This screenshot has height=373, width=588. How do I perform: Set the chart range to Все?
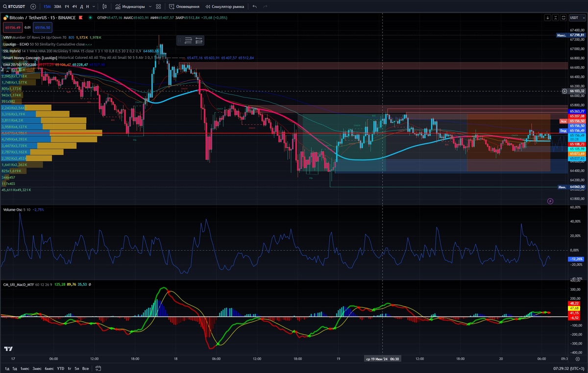tap(85, 368)
